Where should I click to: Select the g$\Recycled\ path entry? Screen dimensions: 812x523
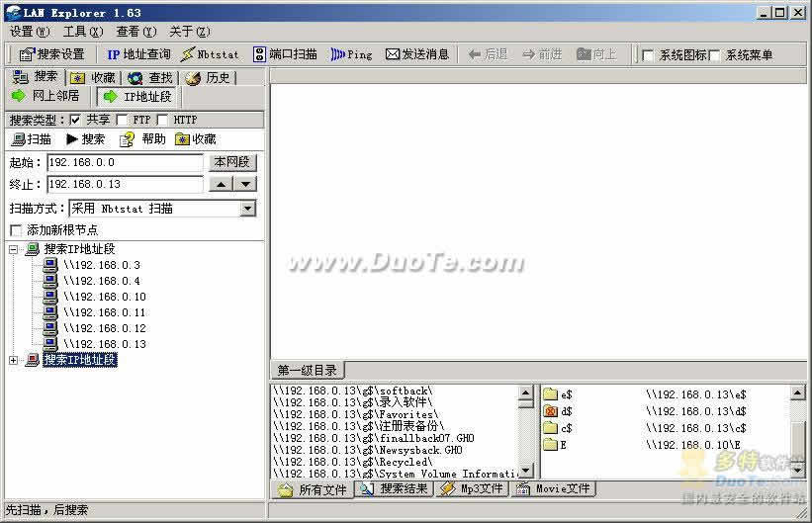(353, 462)
